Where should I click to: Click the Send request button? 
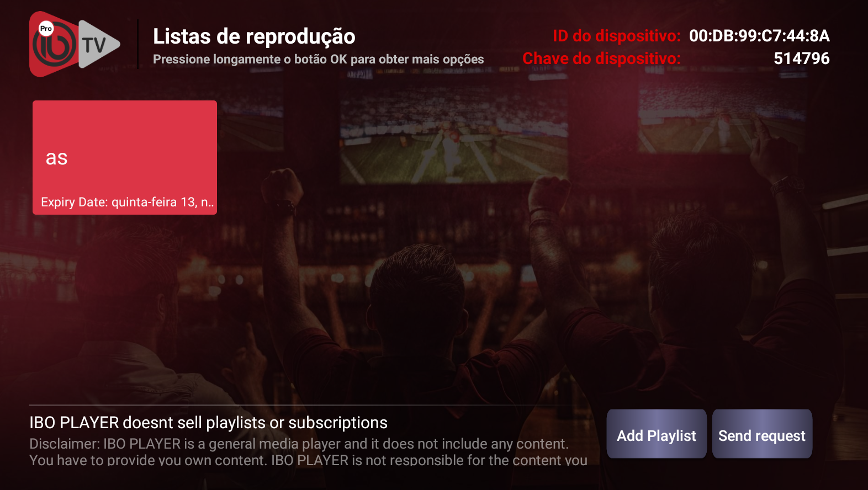tap(762, 434)
